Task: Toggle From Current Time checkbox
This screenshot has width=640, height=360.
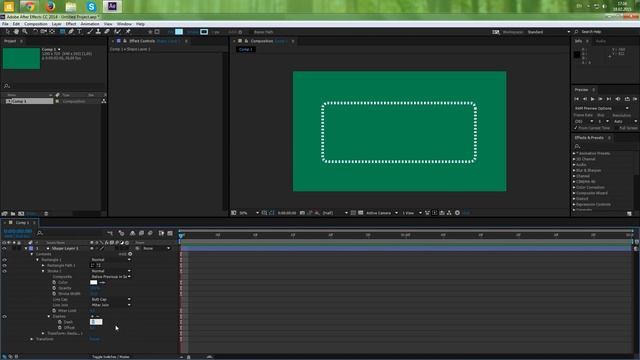Action: [576, 128]
